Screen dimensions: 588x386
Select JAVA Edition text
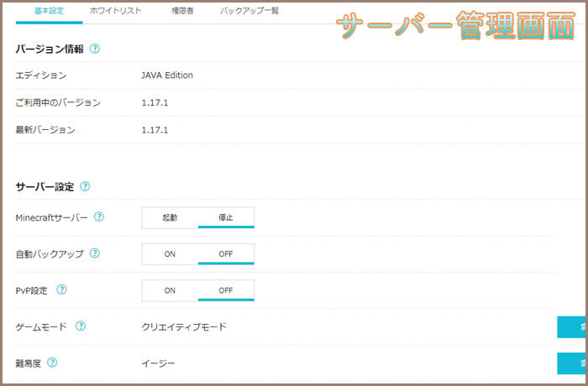point(167,76)
